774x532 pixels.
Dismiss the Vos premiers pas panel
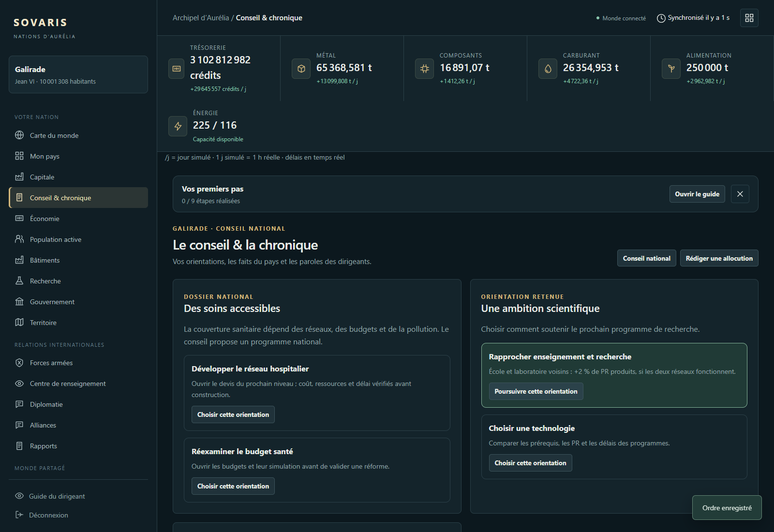click(740, 194)
